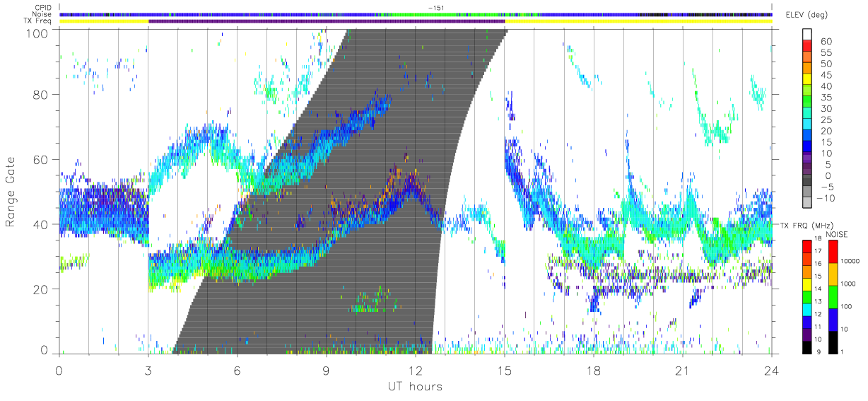The image size is (868, 401).
Task: Click the '20' Range Gate y-axis tick label
Action: [x=41, y=289]
